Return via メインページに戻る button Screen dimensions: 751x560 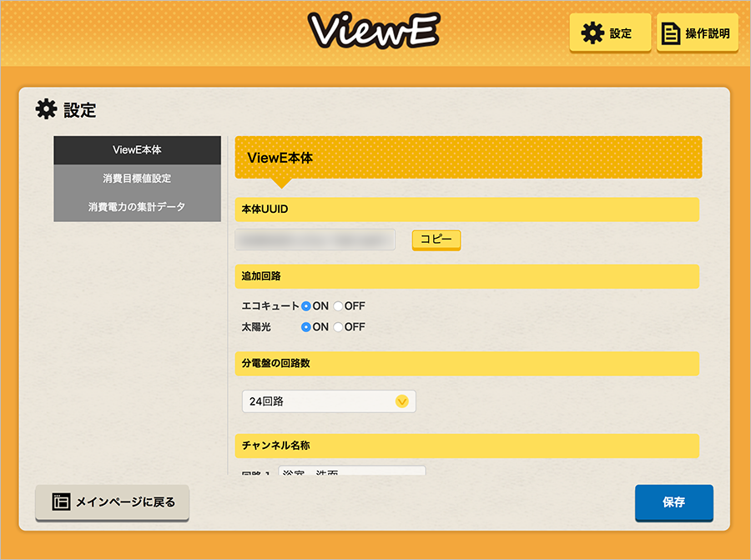pos(112,502)
